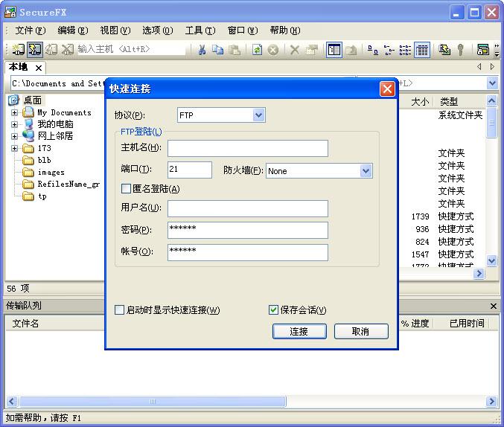The width and height of the screenshot is (504, 427).
Task: Expand the 173 folder node
Action: (x=14, y=149)
